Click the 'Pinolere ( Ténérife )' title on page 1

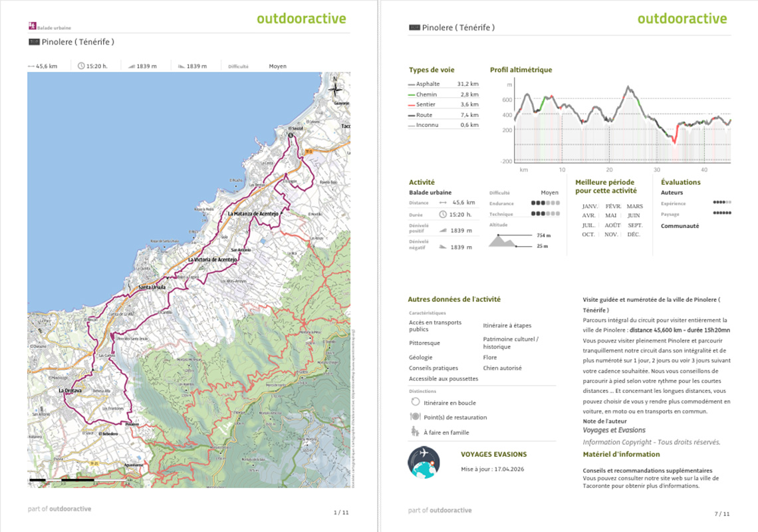[x=78, y=42]
